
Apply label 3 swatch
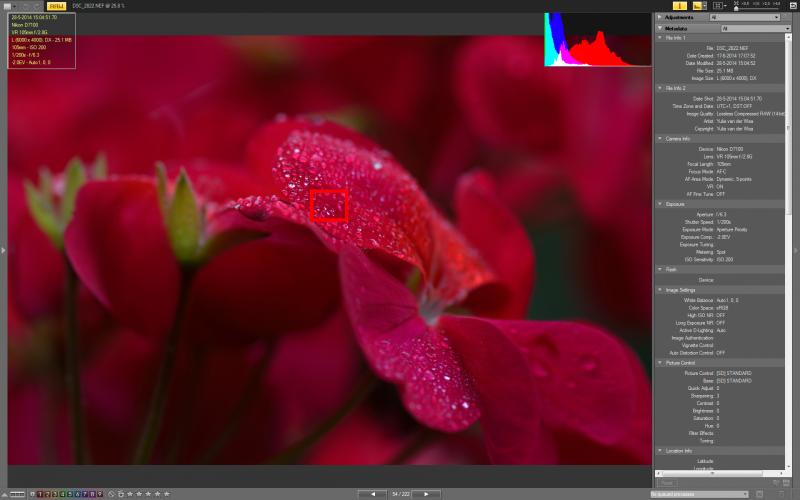(x=55, y=494)
